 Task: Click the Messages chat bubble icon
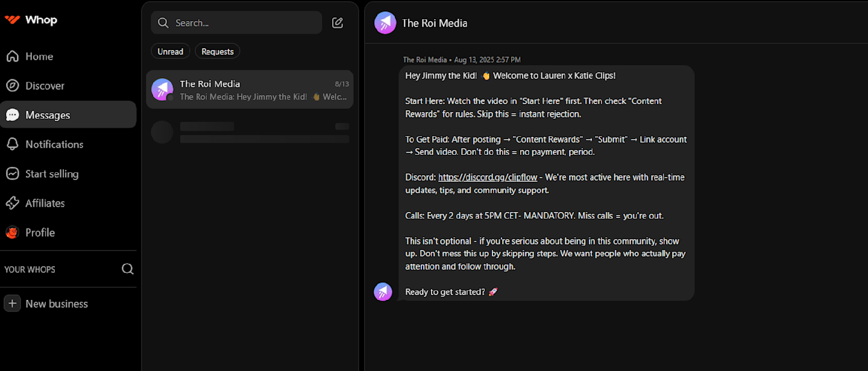click(x=12, y=115)
